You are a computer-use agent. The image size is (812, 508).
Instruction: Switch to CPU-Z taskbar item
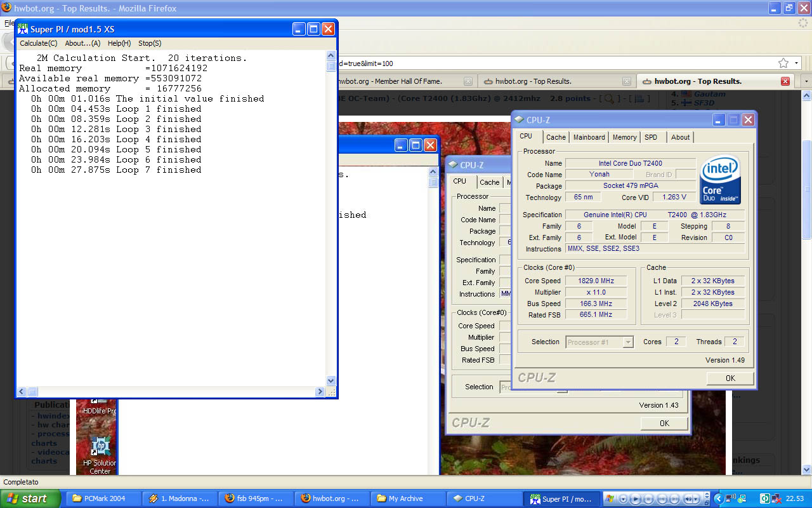(x=484, y=498)
